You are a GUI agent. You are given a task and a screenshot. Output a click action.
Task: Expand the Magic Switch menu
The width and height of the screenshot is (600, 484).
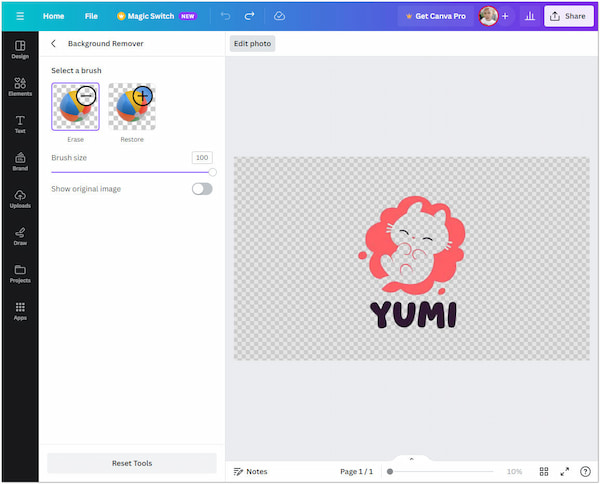click(x=156, y=16)
